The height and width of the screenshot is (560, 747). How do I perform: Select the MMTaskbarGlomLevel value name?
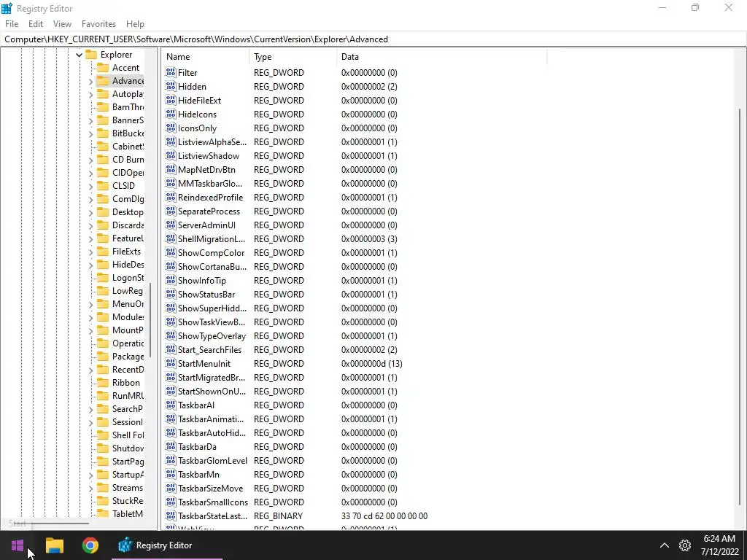(210, 184)
